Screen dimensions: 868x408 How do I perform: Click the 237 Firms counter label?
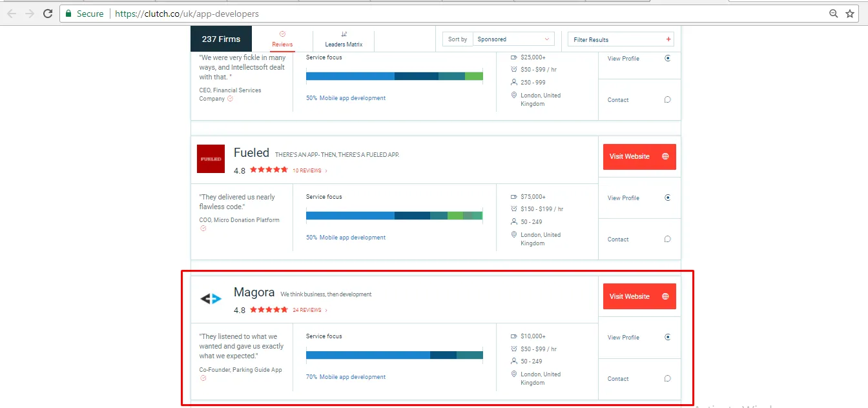tap(221, 39)
